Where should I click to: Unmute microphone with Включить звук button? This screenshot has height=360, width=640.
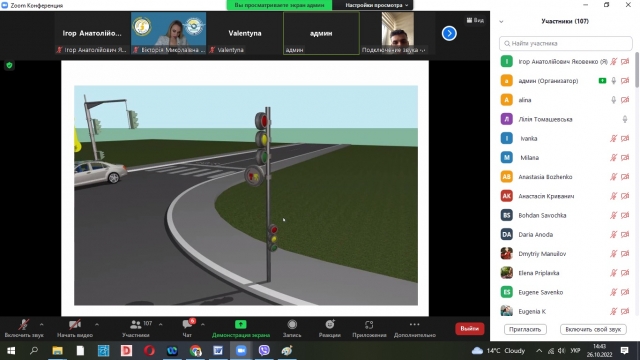pyautogui.click(x=24, y=329)
